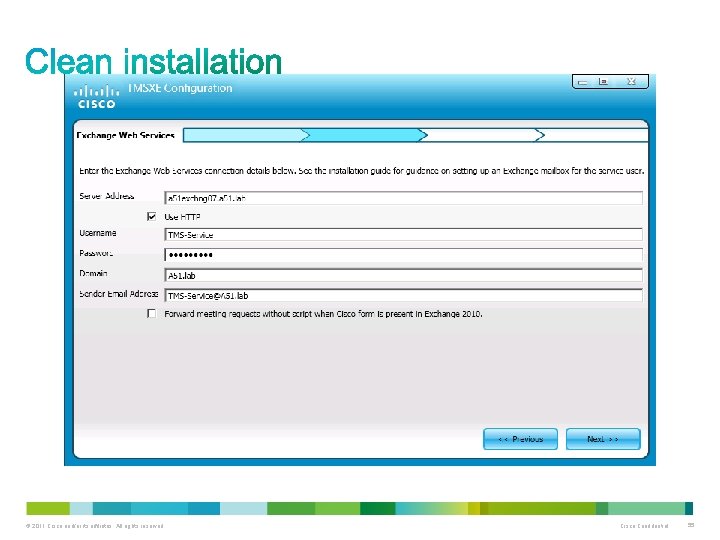Screen dimensions: 720x540
Task: Enable Forward meeting requests without script checkbox
Action: click(x=152, y=314)
